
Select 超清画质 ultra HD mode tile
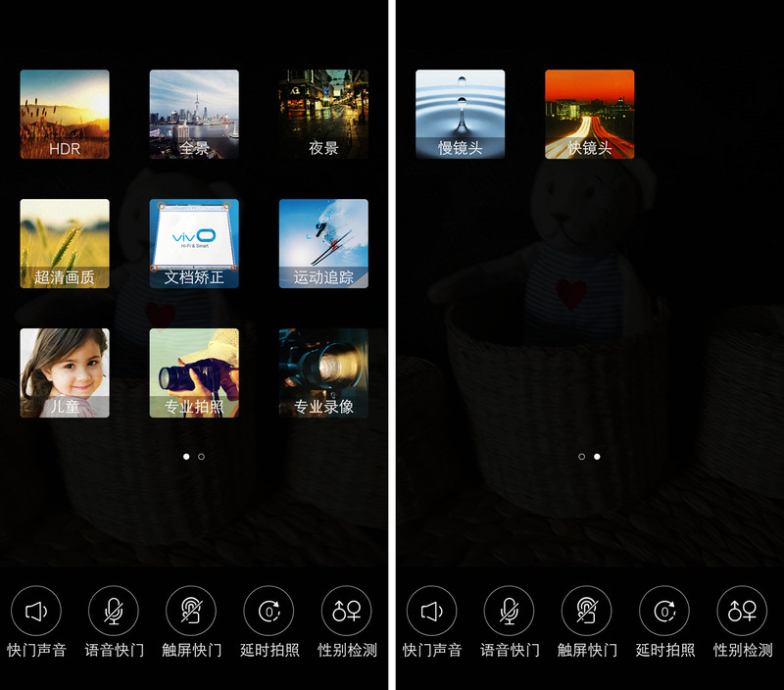(x=65, y=243)
